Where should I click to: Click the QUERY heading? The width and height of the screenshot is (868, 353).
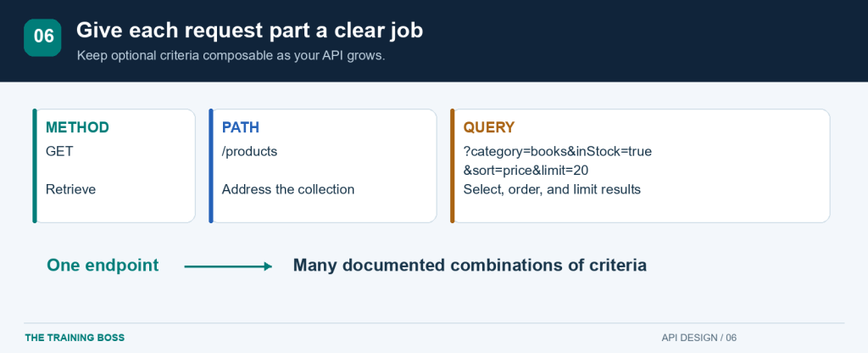point(489,127)
